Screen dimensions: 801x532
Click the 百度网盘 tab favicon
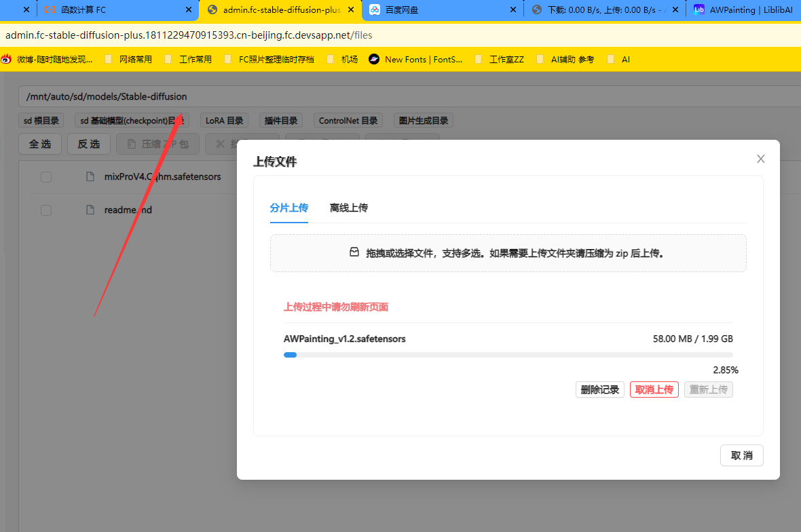[x=375, y=9]
